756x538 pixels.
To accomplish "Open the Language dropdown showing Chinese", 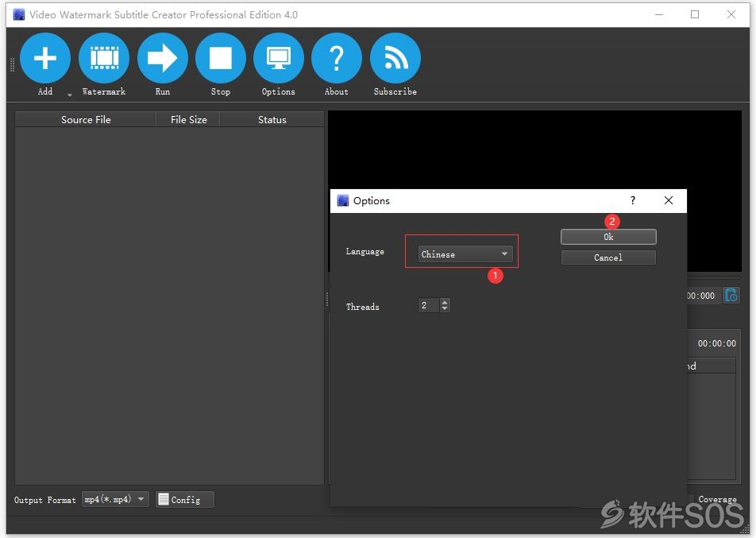I will pos(465,254).
